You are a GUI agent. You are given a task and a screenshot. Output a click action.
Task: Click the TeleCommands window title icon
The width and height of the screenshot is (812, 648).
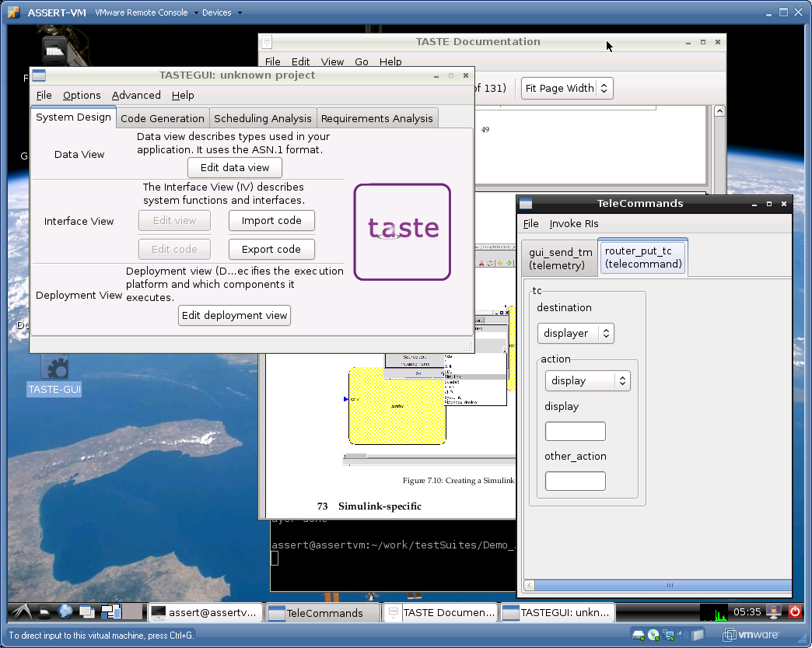pos(526,204)
